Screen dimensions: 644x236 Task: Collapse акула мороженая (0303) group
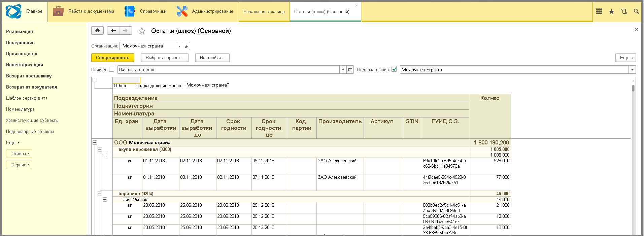tap(100, 149)
